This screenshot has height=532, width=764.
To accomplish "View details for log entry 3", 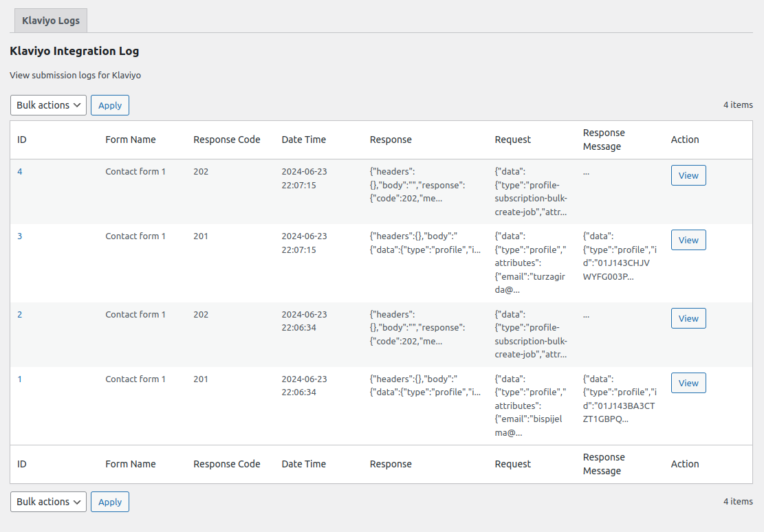I will (x=688, y=240).
